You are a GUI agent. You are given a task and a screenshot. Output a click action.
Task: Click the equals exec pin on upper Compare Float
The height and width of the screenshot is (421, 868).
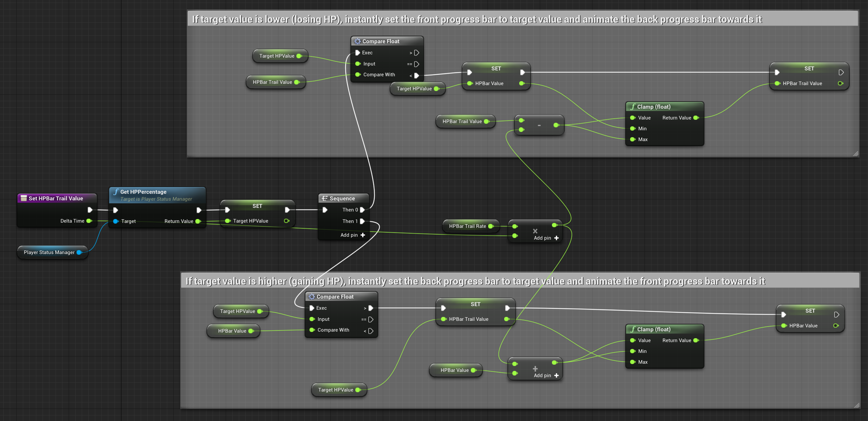416,64
